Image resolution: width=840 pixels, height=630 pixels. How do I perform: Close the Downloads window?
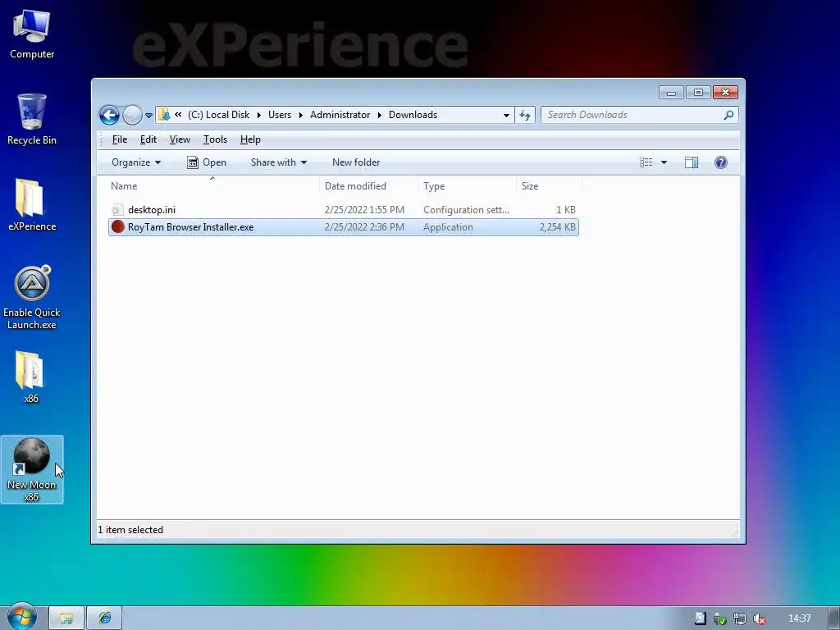725,93
